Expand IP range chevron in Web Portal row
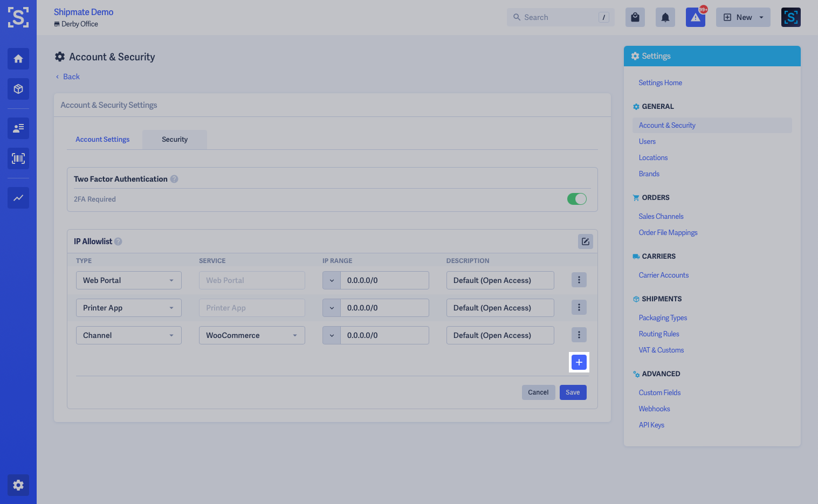This screenshot has height=504, width=818. pos(332,280)
